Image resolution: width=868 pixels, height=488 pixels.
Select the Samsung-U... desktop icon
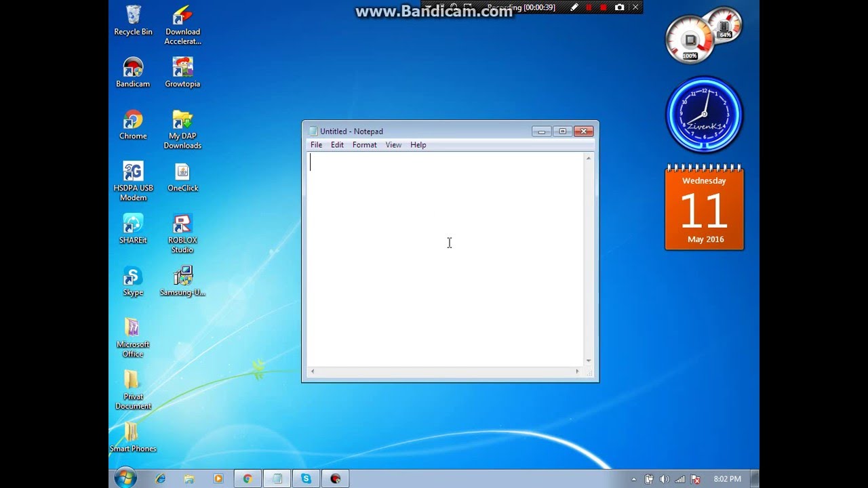[x=182, y=281]
